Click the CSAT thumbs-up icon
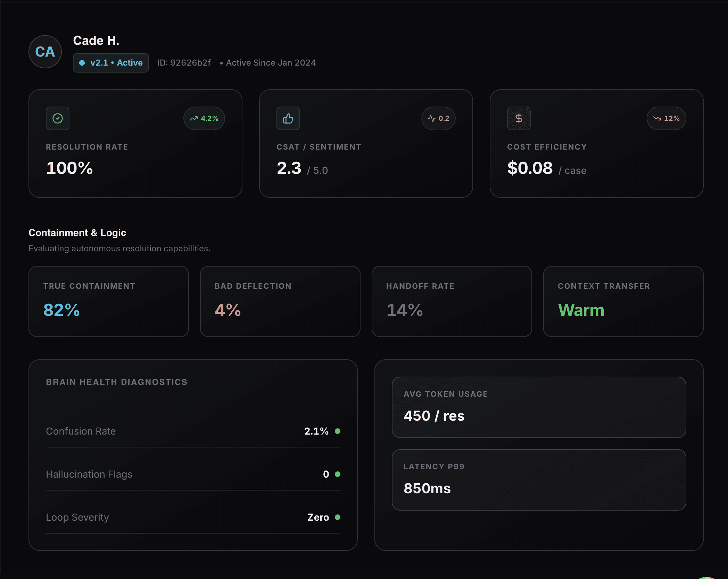 288,118
